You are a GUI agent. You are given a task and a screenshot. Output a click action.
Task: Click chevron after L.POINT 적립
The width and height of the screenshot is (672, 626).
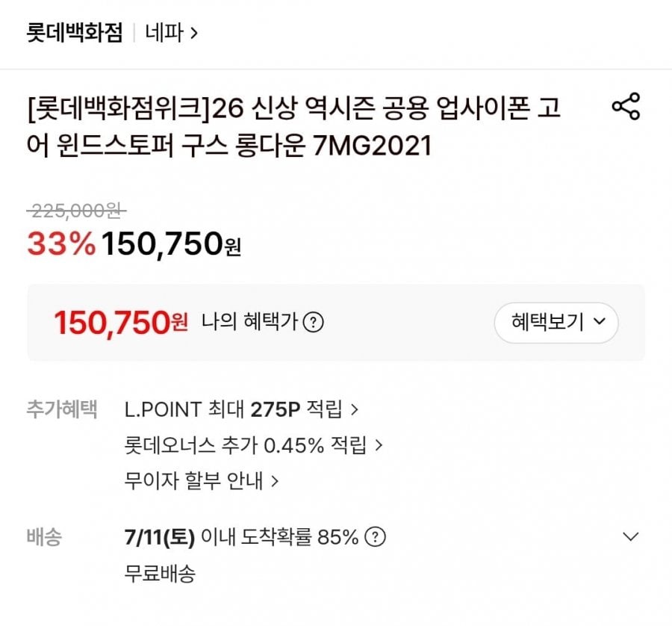354,409
